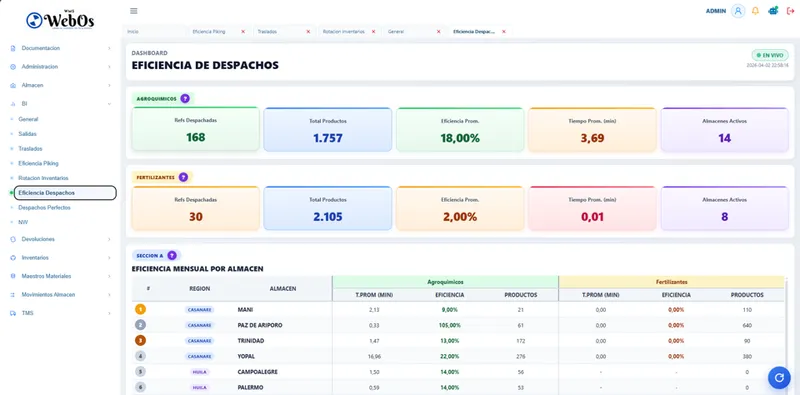Select the Refs Despachadas 168 card

pyautogui.click(x=195, y=129)
